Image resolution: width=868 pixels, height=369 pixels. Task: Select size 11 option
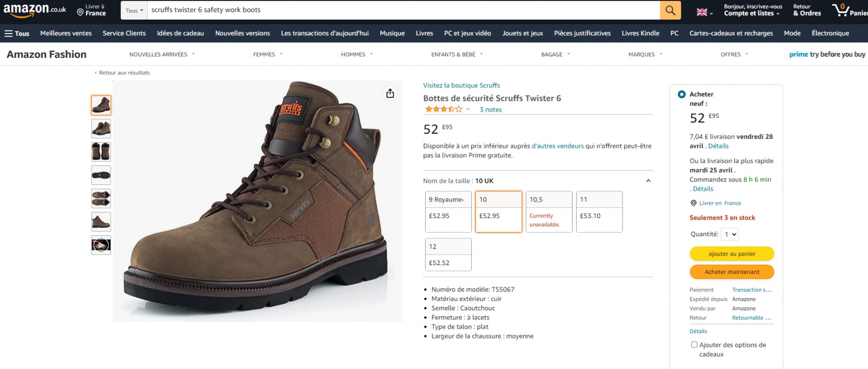tap(599, 211)
